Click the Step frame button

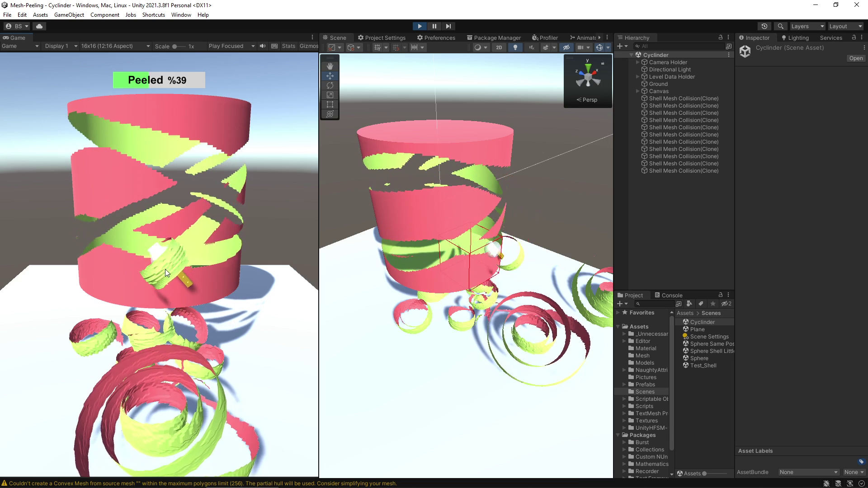coord(448,26)
